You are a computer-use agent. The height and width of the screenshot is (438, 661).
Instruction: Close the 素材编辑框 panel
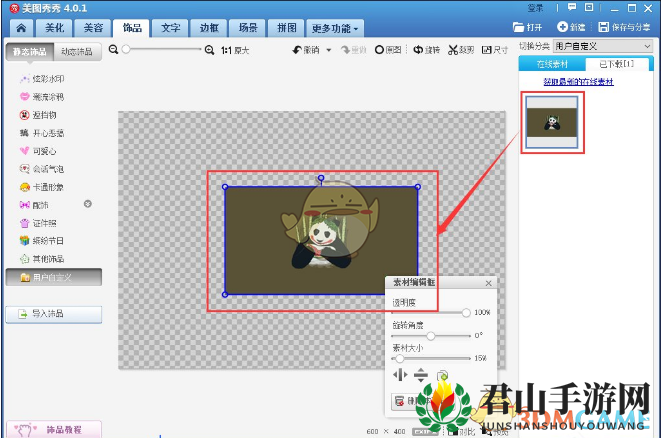pos(489,283)
